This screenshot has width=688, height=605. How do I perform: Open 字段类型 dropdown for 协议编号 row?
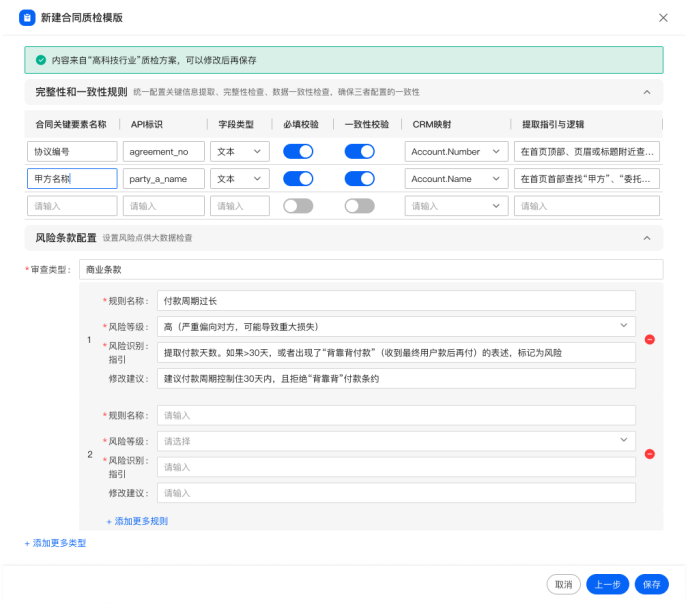[240, 152]
